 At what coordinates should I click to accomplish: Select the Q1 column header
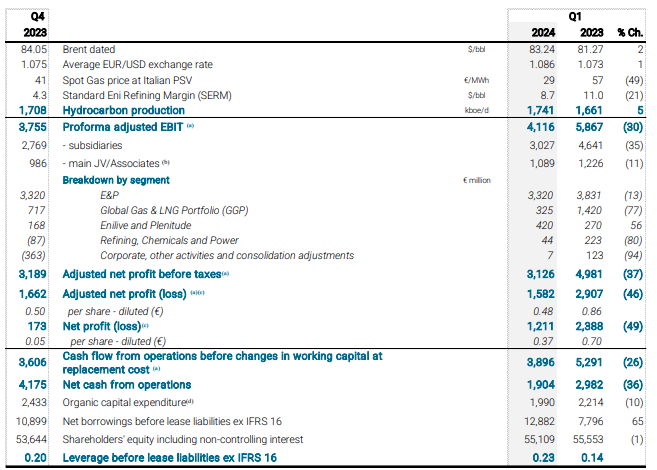click(x=575, y=17)
